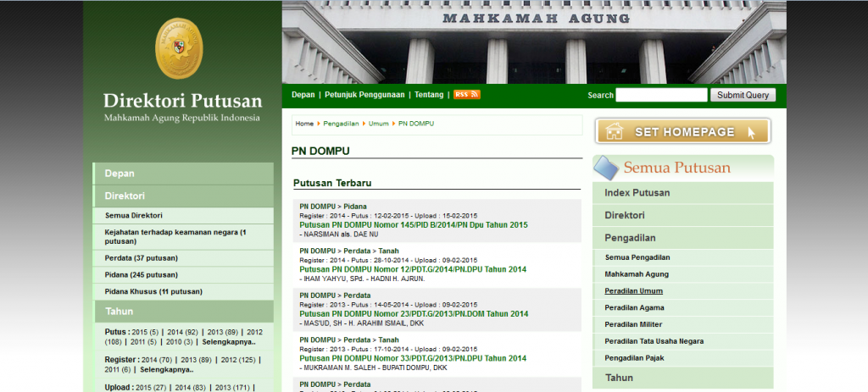Click the Mahkamah Agung gold emblem logo

point(179,48)
